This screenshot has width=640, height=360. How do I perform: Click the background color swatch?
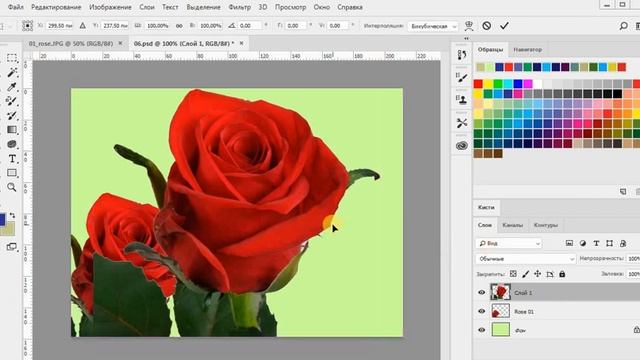(x=10, y=230)
